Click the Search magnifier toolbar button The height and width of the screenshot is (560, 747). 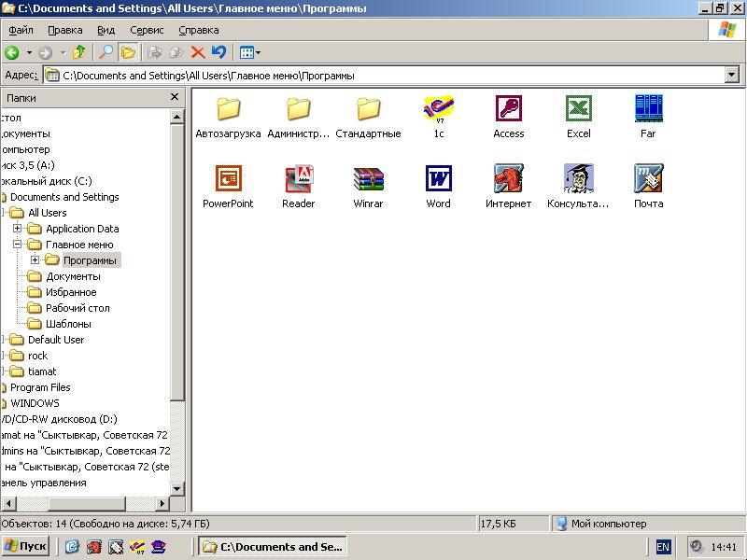tap(106, 53)
